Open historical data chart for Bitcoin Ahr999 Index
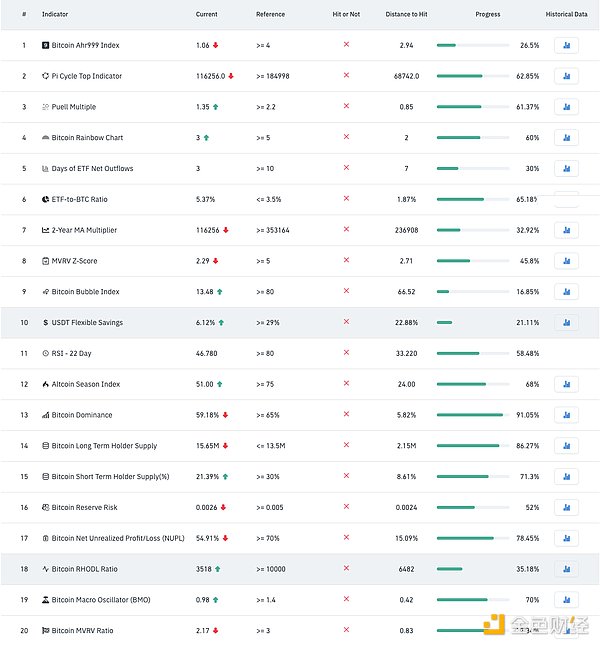 [x=566, y=45]
